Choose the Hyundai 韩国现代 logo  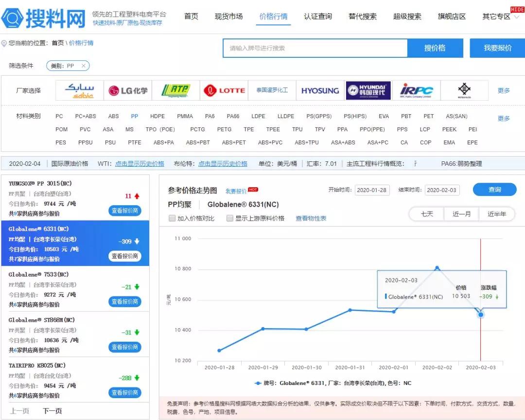(x=368, y=90)
